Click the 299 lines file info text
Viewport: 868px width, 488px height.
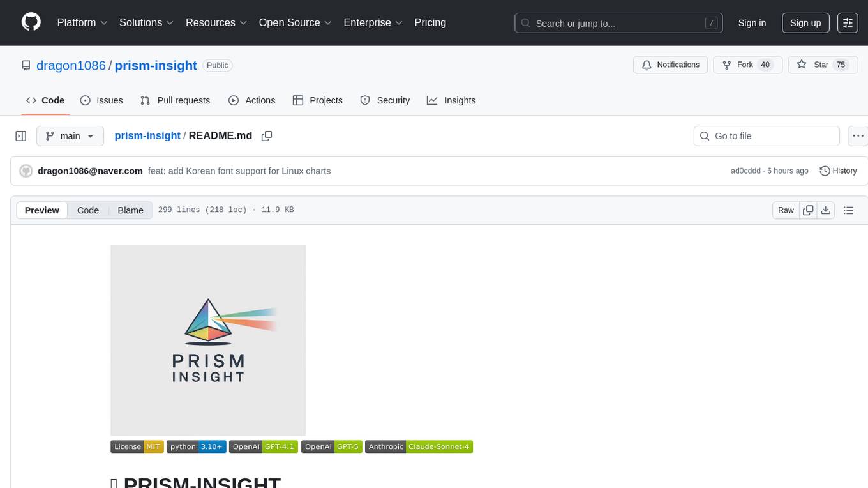[226, 210]
